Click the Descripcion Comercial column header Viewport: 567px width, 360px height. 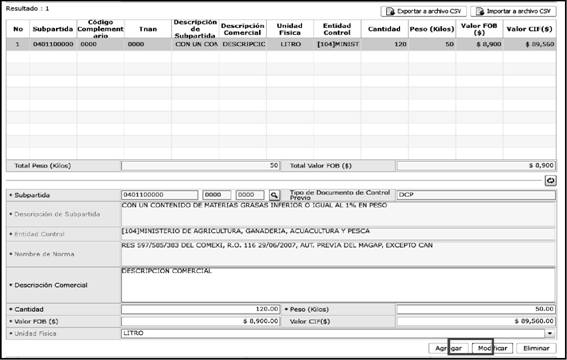click(243, 29)
